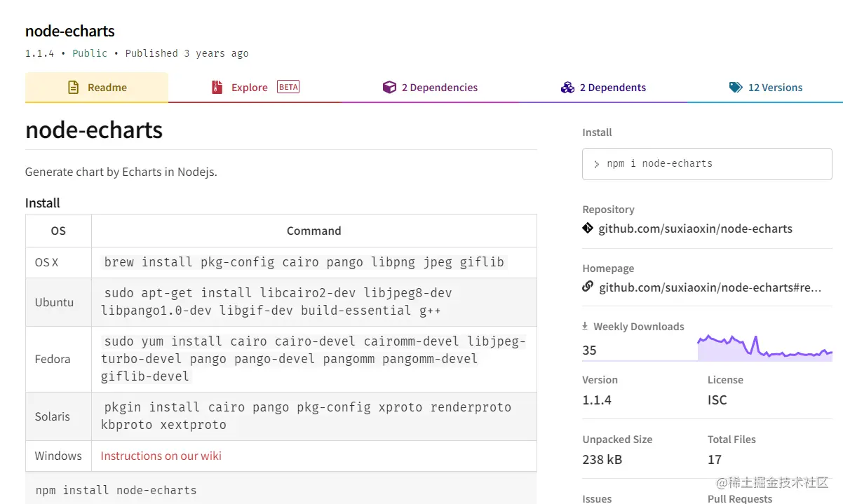Click the Ubuntu table cell
This screenshot has height=504, width=843.
58,302
